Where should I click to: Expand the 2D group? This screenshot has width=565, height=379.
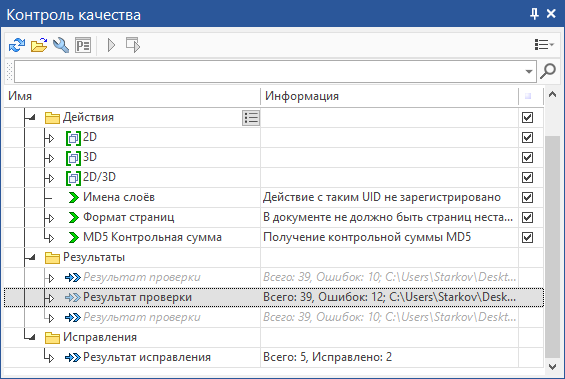pos(51,139)
